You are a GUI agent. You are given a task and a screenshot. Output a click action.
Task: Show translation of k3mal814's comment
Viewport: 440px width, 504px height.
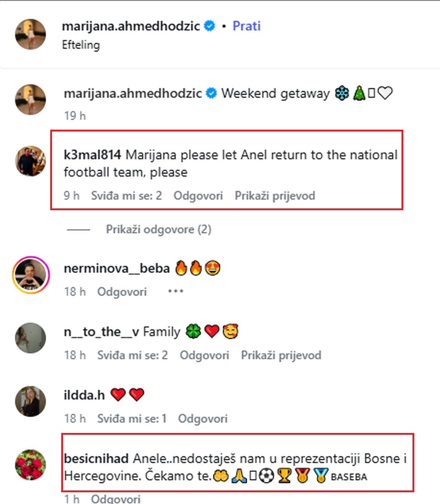coord(275,196)
